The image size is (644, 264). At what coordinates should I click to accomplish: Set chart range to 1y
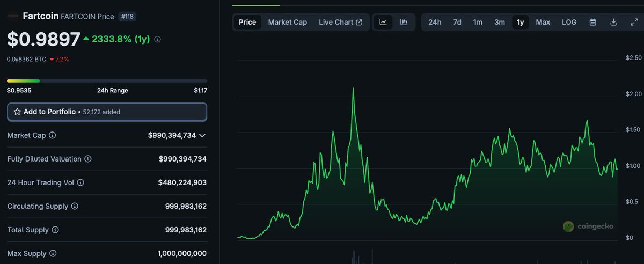[x=521, y=23]
